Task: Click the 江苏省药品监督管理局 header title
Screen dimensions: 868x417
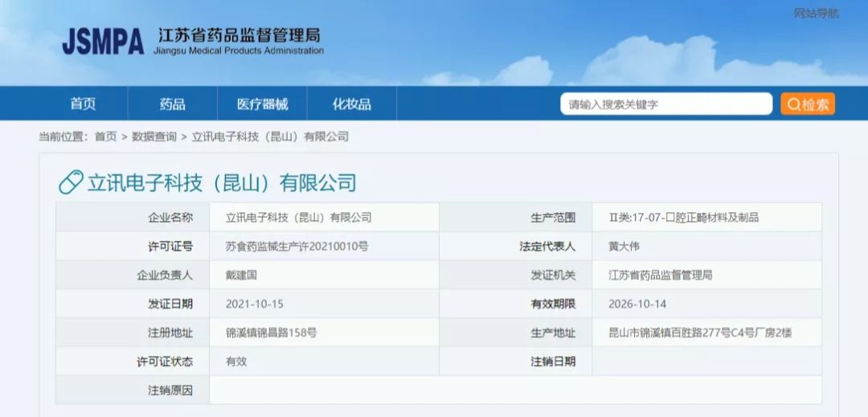Action: click(x=239, y=35)
